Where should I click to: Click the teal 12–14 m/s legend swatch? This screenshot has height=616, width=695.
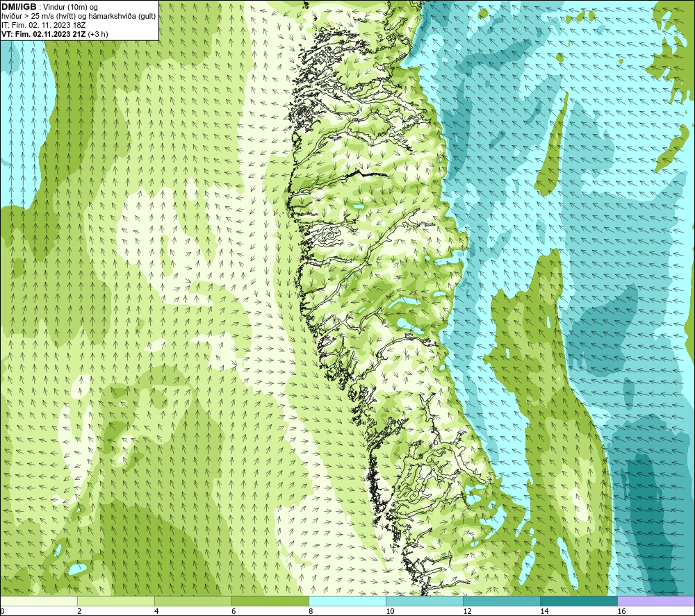click(501, 601)
